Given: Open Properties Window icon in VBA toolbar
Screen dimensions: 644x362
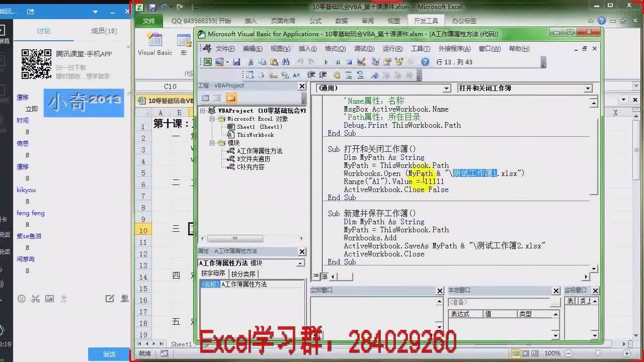Looking at the screenshot, I should pos(387,62).
